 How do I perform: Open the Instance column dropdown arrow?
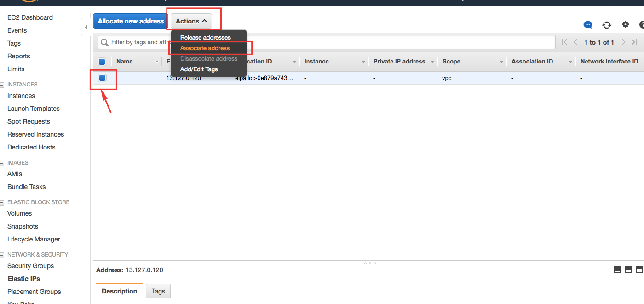[x=363, y=62]
